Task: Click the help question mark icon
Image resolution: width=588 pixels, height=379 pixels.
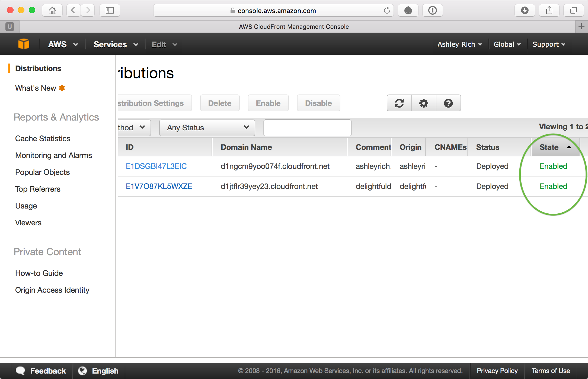Action: (448, 103)
